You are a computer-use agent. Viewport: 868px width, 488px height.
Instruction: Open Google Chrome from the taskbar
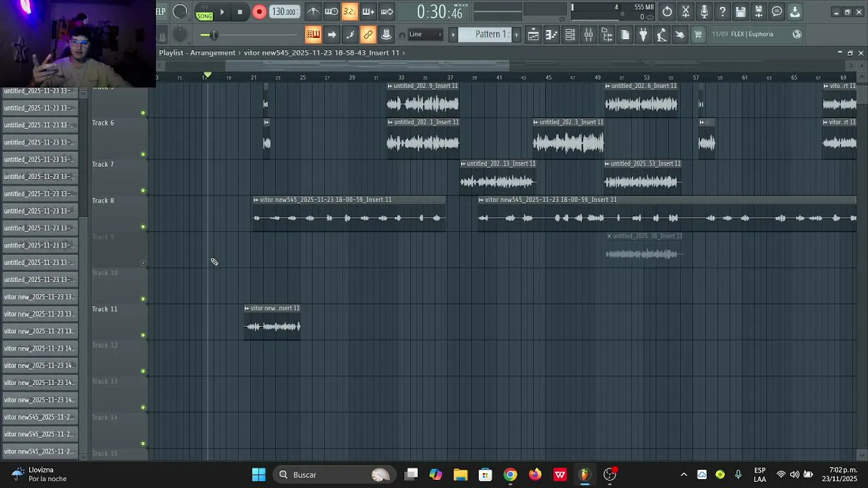coord(510,474)
